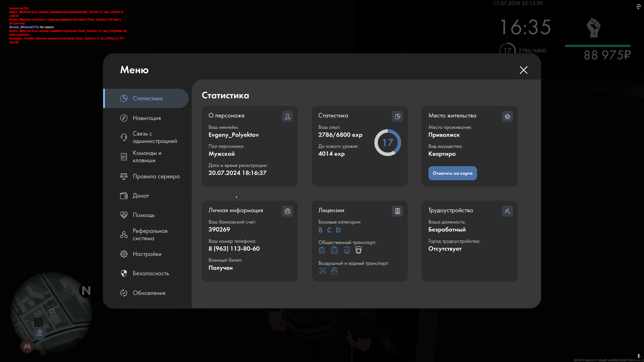Click the Alexey_Wolves[575] chat message
644x362 pixels.
click(31, 27)
